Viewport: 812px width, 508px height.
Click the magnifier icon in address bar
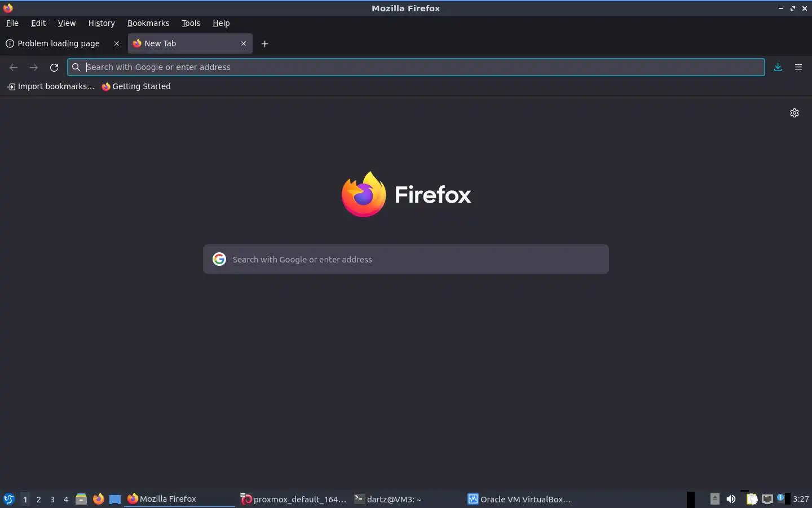click(x=76, y=67)
